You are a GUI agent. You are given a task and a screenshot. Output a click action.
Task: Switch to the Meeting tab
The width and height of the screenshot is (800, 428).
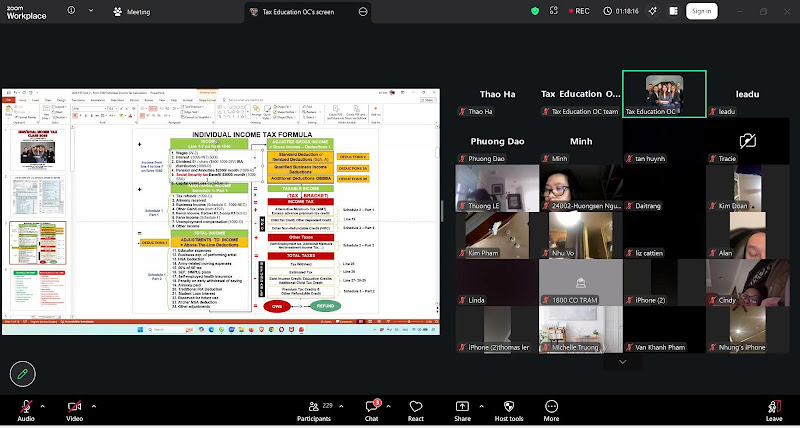[132, 12]
